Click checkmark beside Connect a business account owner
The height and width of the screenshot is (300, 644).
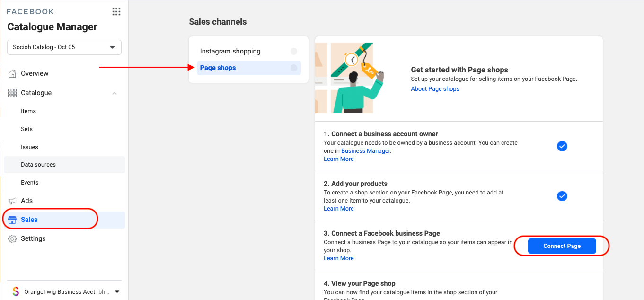click(562, 146)
